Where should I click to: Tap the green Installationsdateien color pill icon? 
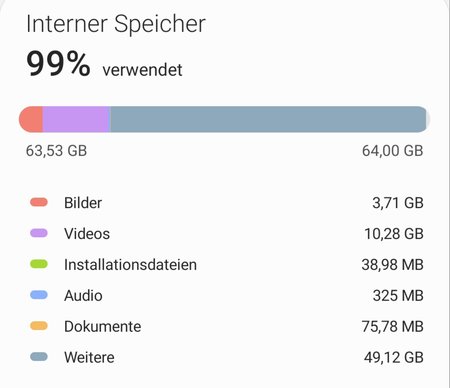[39, 264]
